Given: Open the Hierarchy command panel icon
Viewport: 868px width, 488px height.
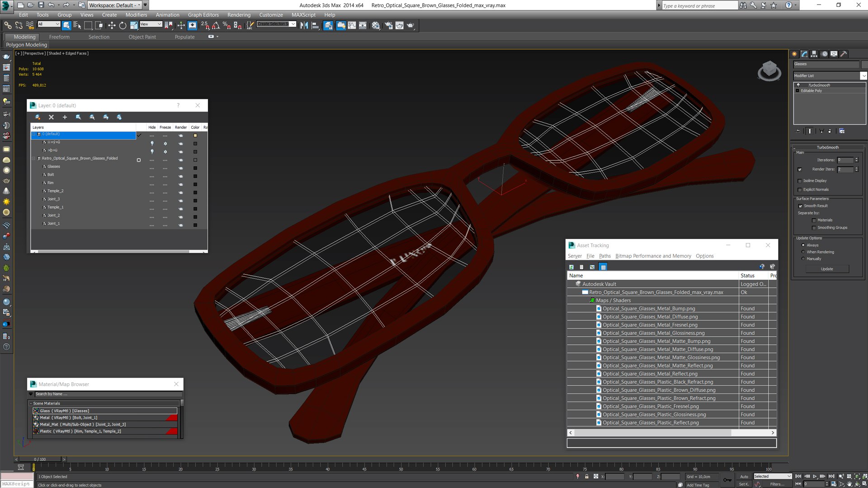Looking at the screenshot, I should pyautogui.click(x=814, y=54).
